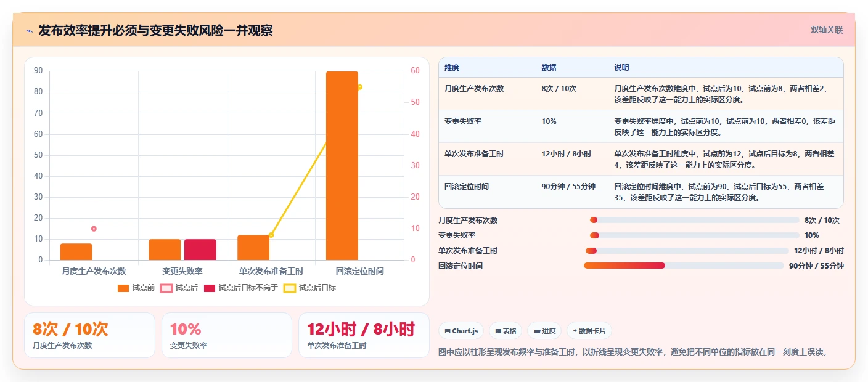
Task: Click the orange 试点前 legend color box
Action: (x=123, y=288)
